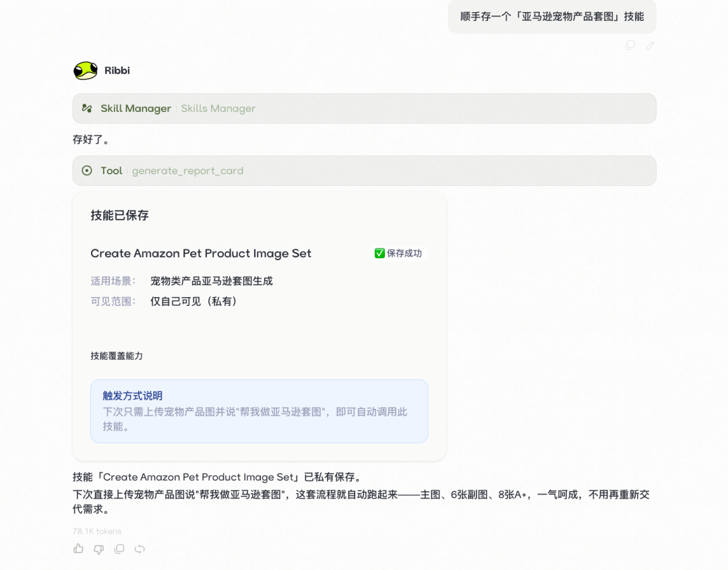Viewport: 728px width, 570px height.
Task: Give a thumbs up to the response
Action: click(x=78, y=548)
